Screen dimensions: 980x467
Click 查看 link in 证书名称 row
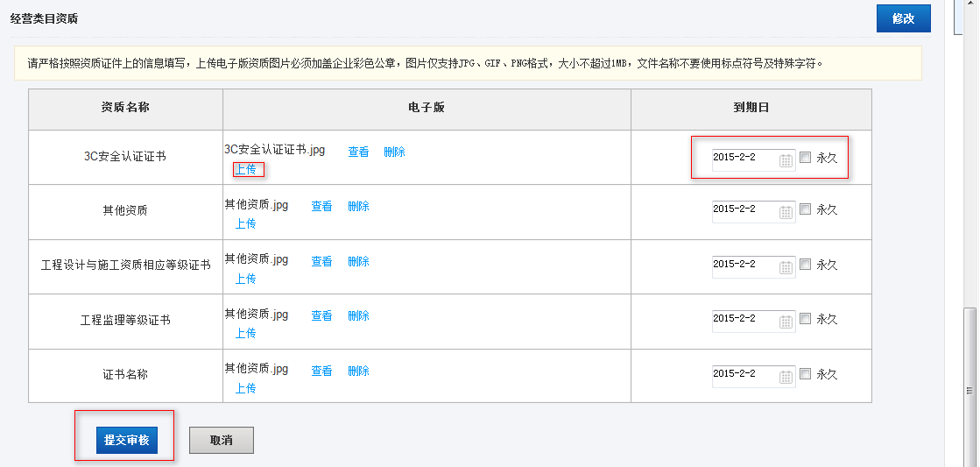tap(322, 371)
